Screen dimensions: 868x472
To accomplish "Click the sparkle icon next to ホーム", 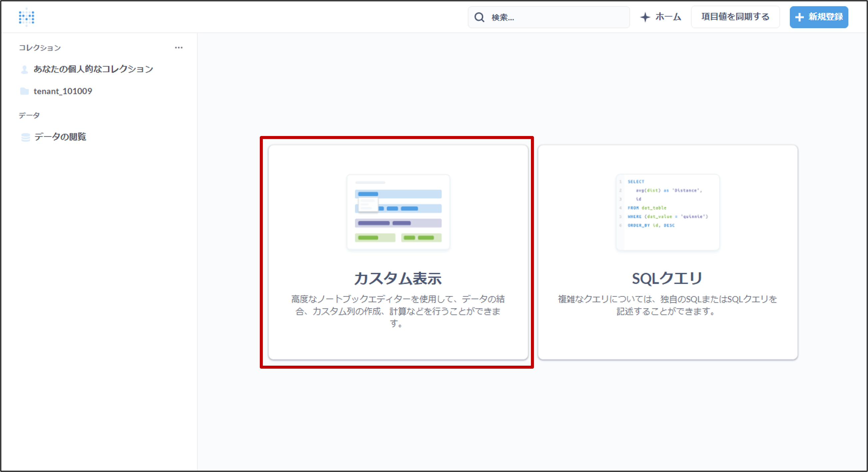I will click(x=645, y=17).
